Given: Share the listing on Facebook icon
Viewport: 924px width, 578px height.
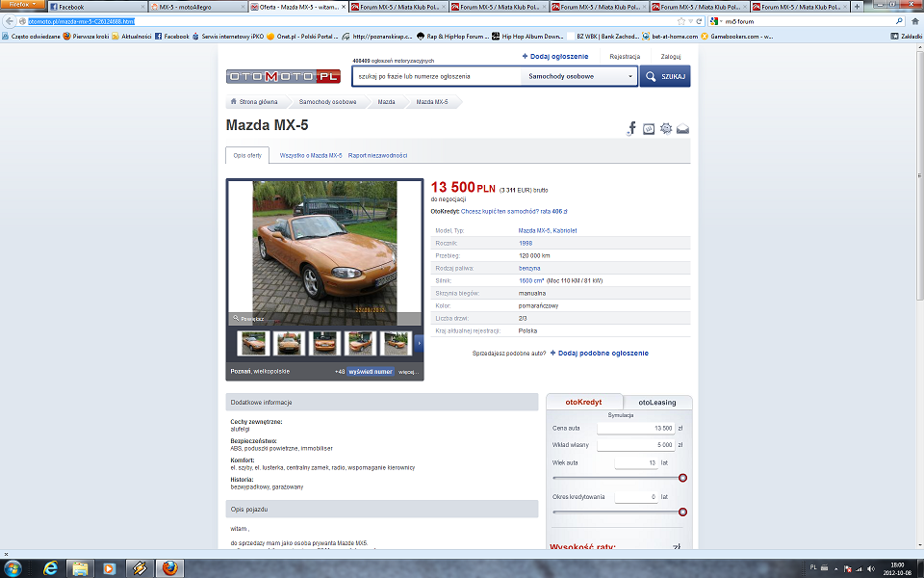Looking at the screenshot, I should tap(631, 128).
